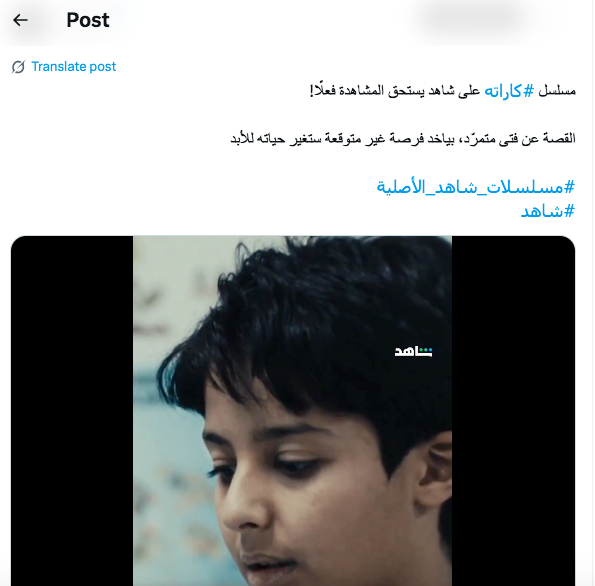The image size is (595, 586).
Task: Click the white شاهد logo watermark in video
Action: tap(413, 351)
